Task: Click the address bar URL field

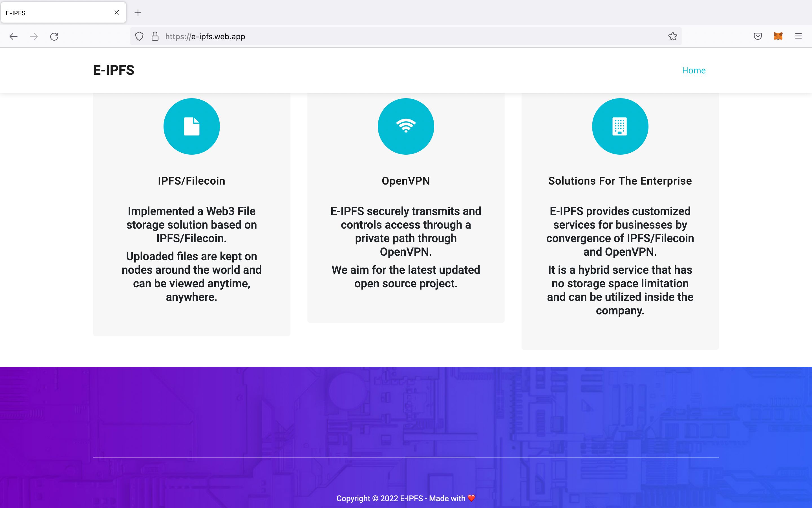Action: 406,36
